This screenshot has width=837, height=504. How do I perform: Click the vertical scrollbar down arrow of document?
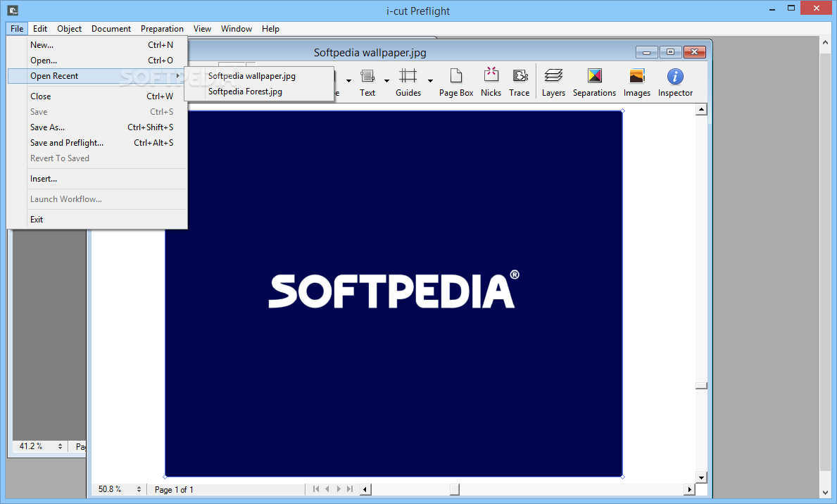(x=701, y=477)
